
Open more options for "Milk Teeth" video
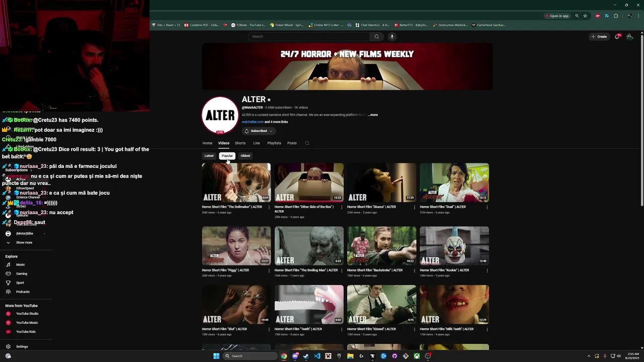[487, 329]
